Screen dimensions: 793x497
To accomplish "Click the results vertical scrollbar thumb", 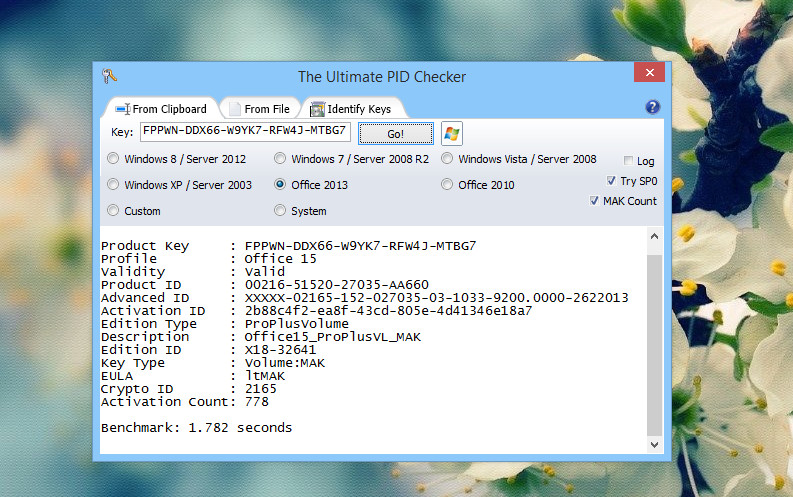I will (x=654, y=345).
